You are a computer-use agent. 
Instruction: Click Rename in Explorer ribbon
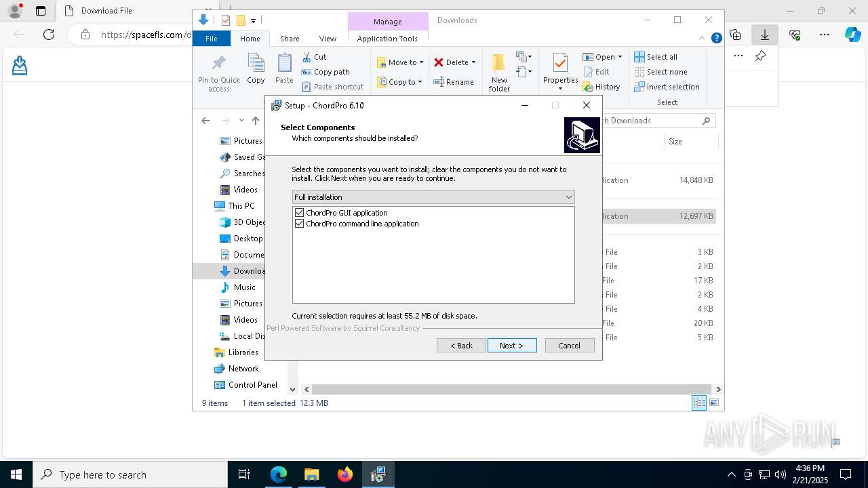click(454, 82)
